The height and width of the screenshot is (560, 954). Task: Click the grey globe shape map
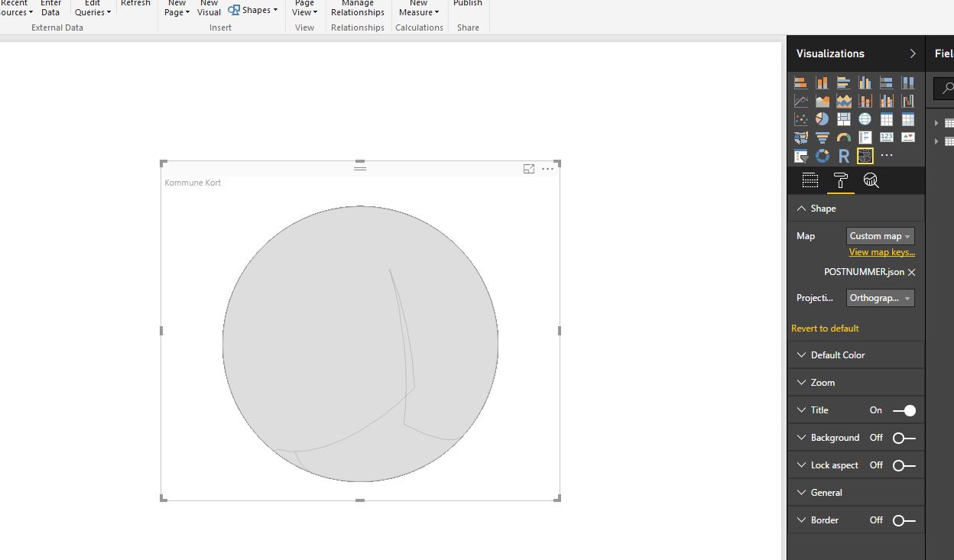(x=360, y=344)
